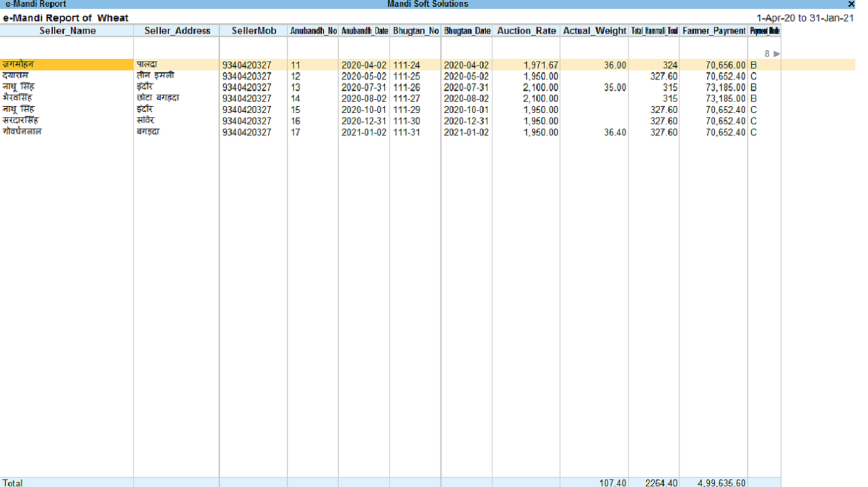Click the छोटा बगड़दा address cell
This screenshot has width=868, height=487.
[x=158, y=98]
